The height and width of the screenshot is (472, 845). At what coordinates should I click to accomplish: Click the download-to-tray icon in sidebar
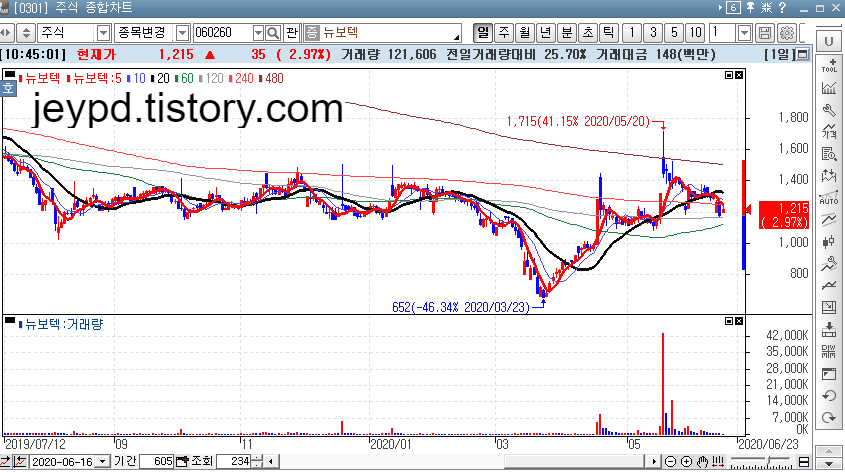[x=829, y=330]
